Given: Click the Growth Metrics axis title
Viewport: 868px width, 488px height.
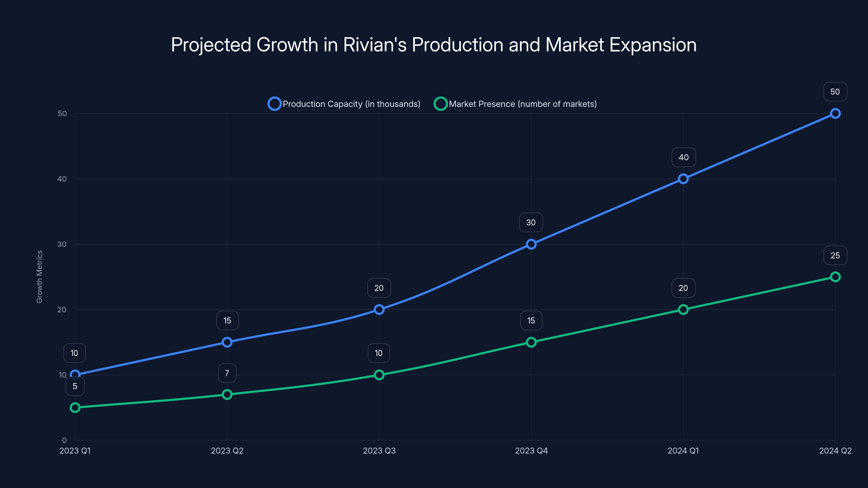Looking at the screenshot, I should 39,277.
